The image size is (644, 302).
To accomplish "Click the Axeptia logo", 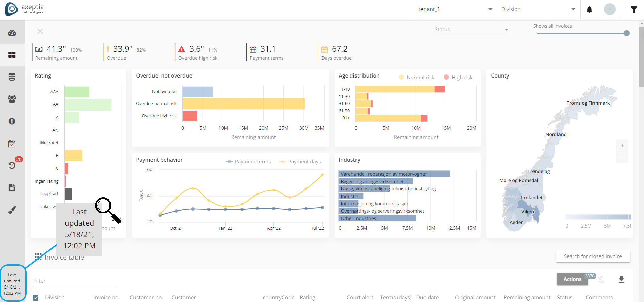I will [24, 9].
